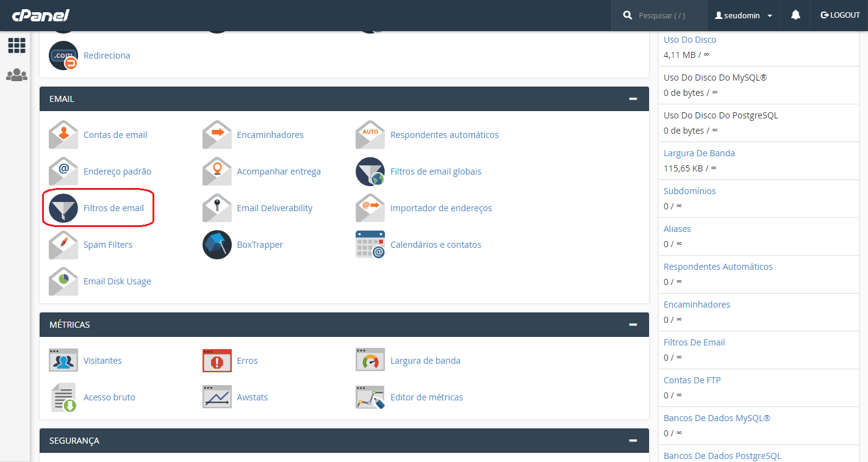Collapse the EMAIL section
868x462 pixels.
(x=633, y=99)
